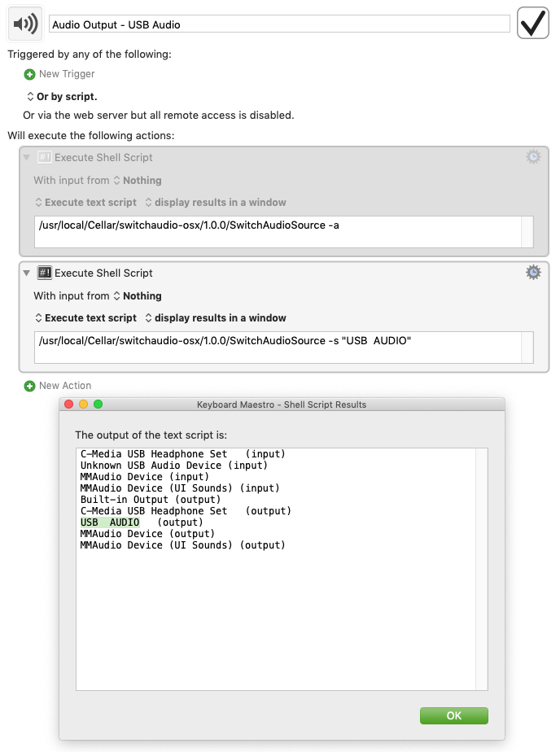Click 'Built-in Output (output)' line
This screenshot has width=560, height=752.
coord(151,500)
